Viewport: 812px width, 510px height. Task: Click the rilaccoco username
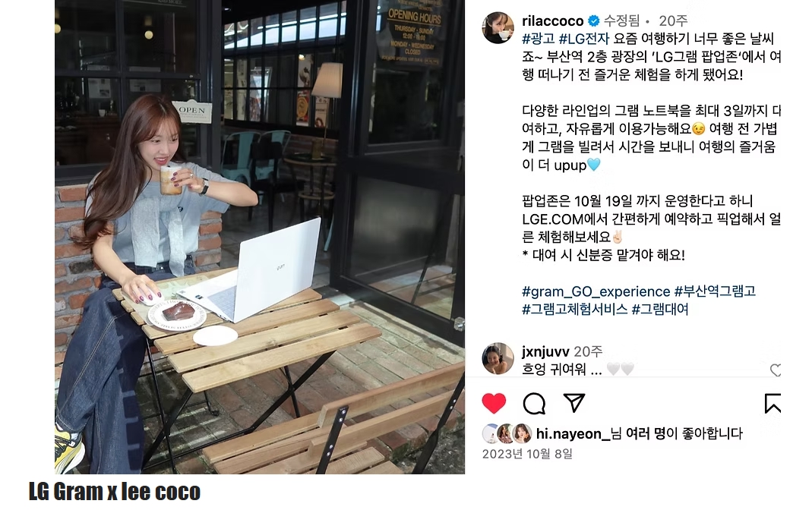tap(553, 20)
